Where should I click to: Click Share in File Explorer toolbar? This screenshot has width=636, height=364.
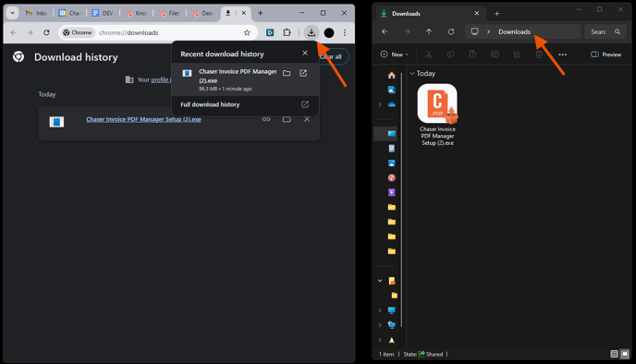click(517, 55)
